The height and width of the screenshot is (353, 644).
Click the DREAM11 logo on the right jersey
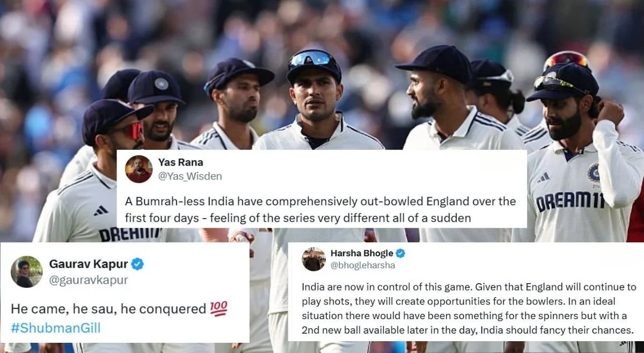point(569,201)
